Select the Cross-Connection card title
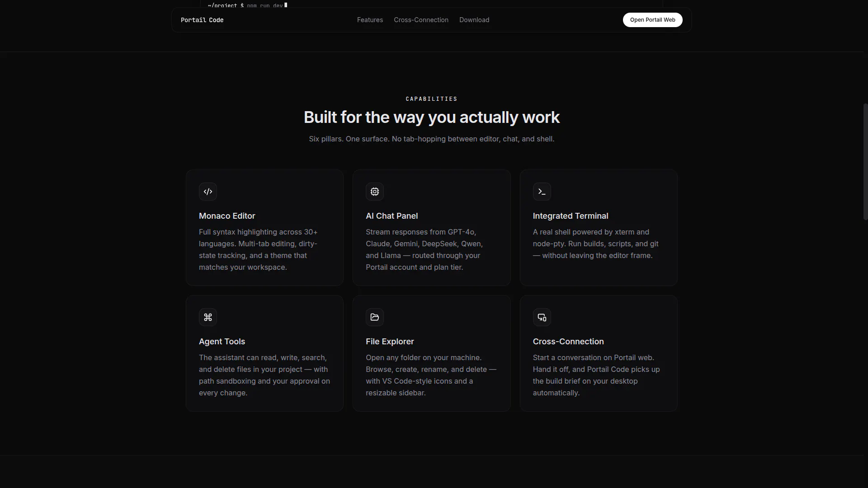 [x=568, y=342]
